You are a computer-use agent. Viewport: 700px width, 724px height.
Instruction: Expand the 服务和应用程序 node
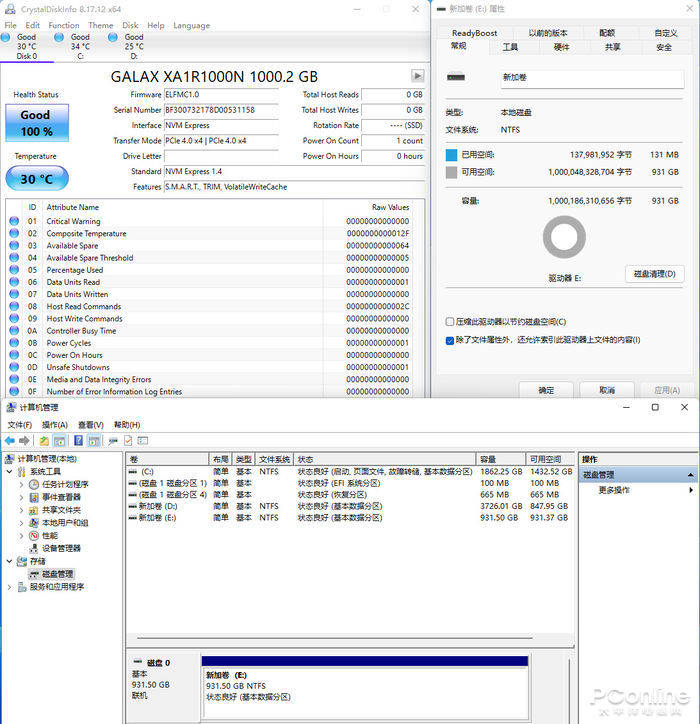(x=9, y=587)
